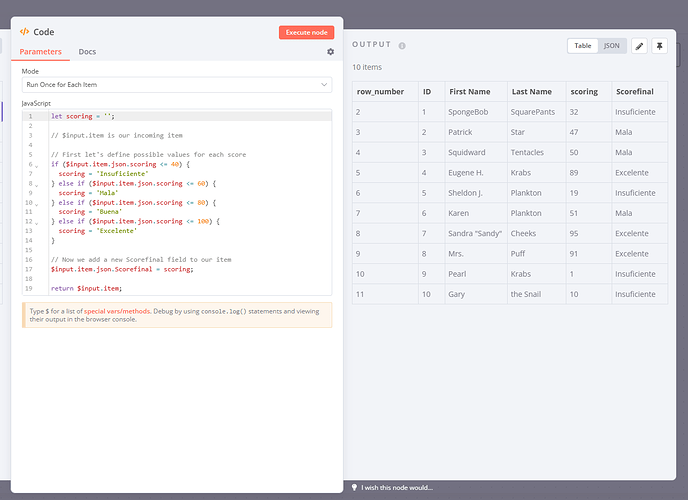
Task: Switch output view to JSON
Action: click(x=611, y=46)
